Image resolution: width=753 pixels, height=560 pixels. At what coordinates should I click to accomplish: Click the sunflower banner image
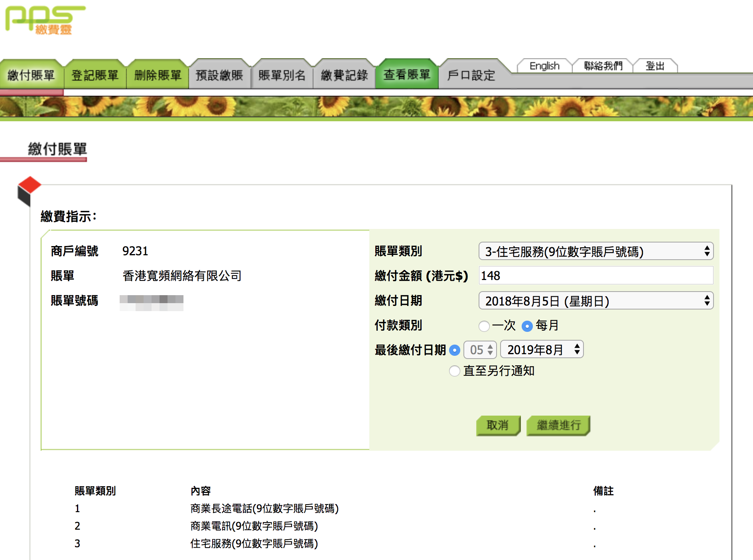point(376,106)
